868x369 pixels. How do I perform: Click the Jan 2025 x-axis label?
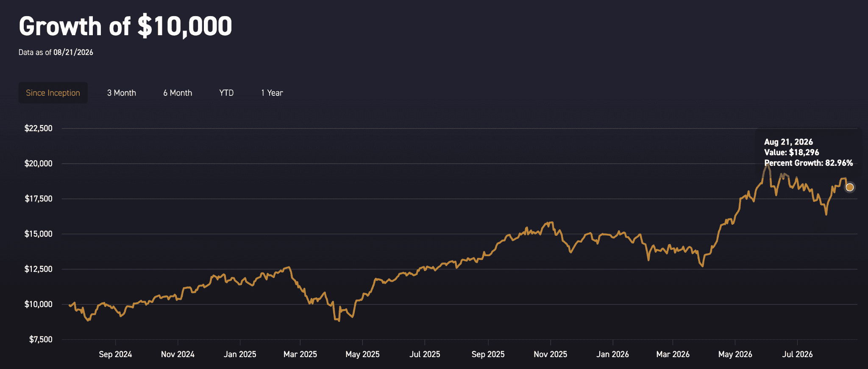point(240,355)
